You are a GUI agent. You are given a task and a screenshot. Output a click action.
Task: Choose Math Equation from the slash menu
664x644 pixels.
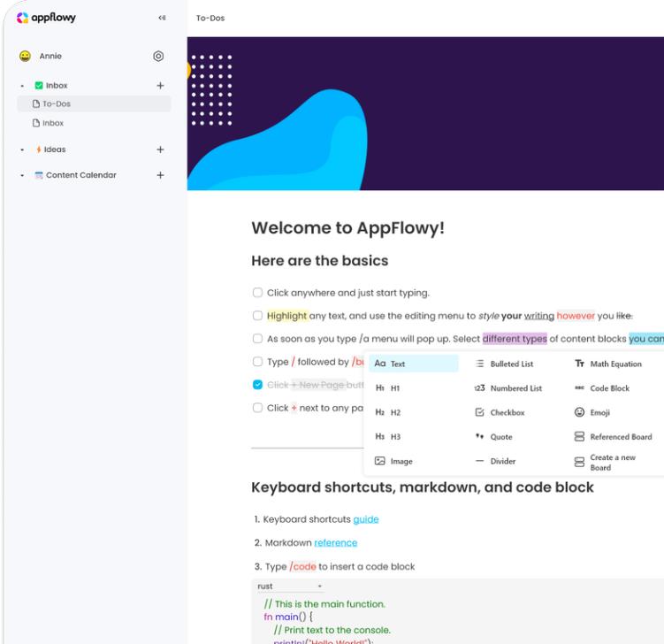[x=615, y=364]
